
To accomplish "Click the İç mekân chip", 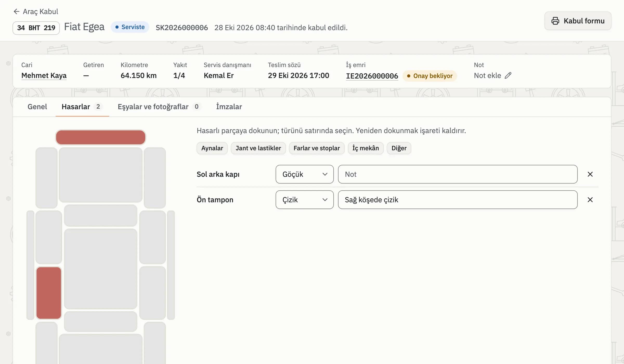I will click(x=366, y=148).
